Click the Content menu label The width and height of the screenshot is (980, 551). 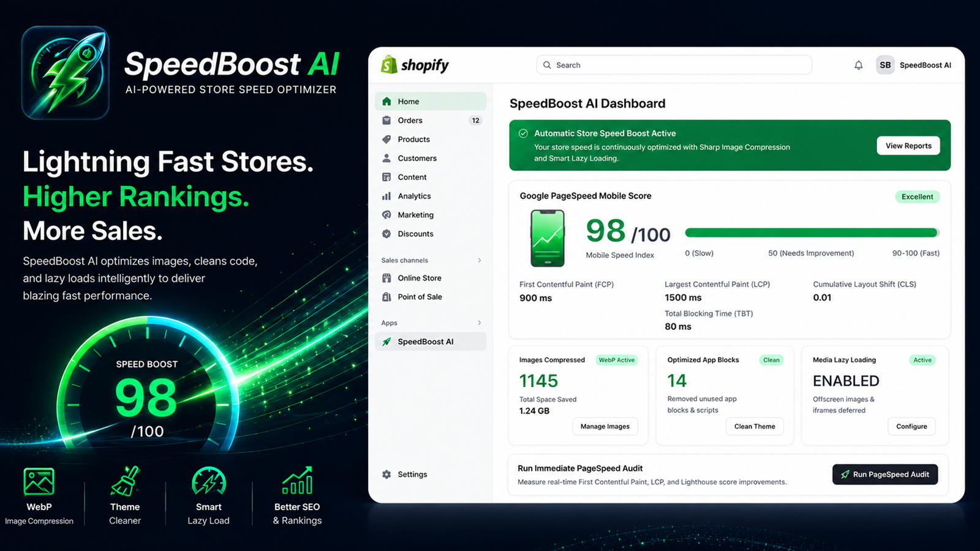[412, 177]
